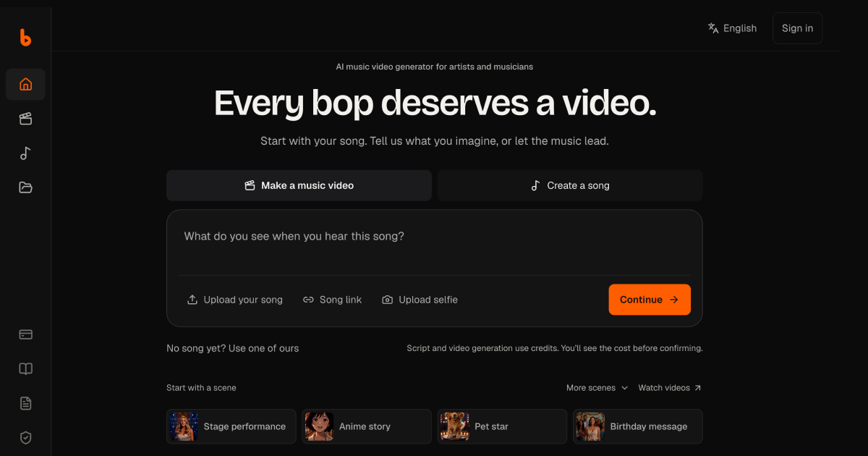This screenshot has height=456, width=868.
Task: Click the Stage performance thumbnail image
Action: (x=184, y=426)
